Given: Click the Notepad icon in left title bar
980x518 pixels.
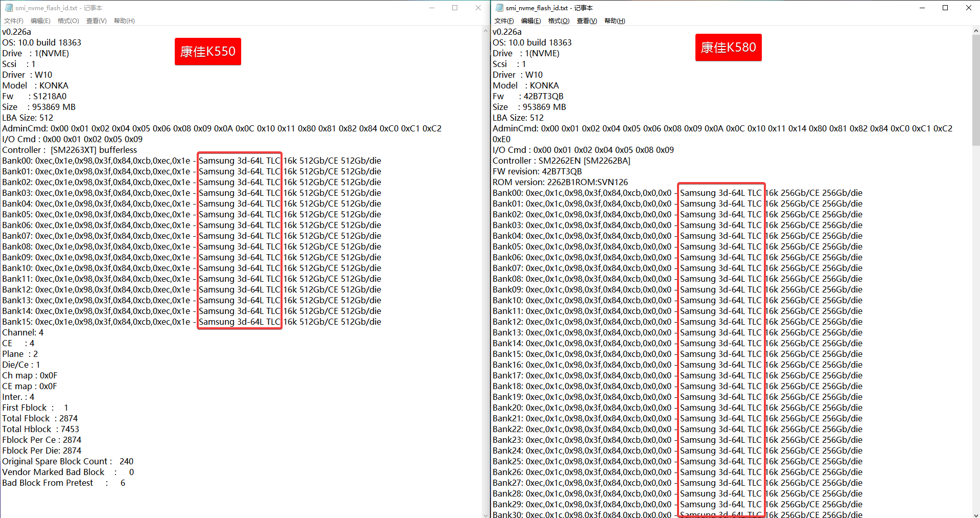Looking at the screenshot, I should [9, 8].
